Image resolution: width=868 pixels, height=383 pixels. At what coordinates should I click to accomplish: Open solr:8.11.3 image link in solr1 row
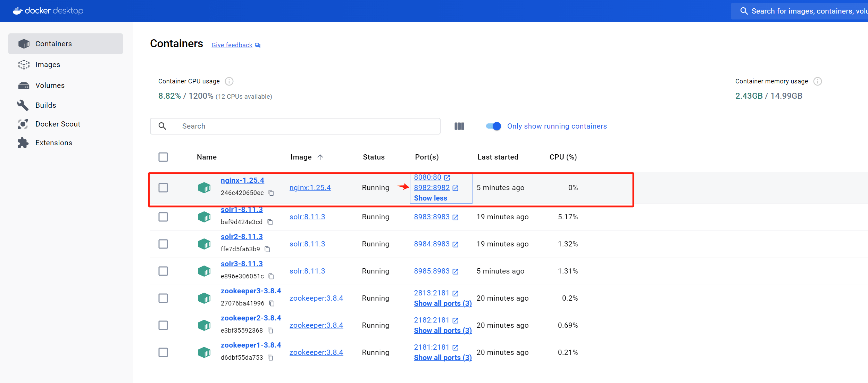[x=307, y=217]
